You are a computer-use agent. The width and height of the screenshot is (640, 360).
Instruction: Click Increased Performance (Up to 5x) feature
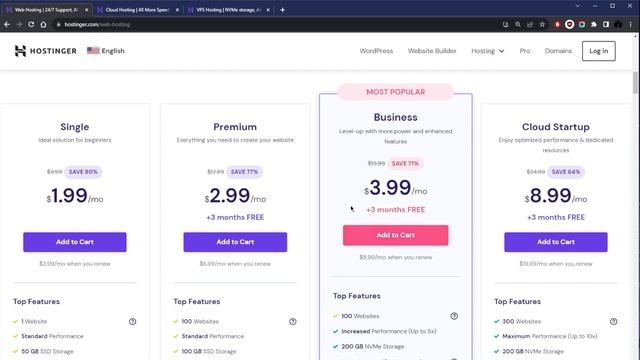coord(389,331)
